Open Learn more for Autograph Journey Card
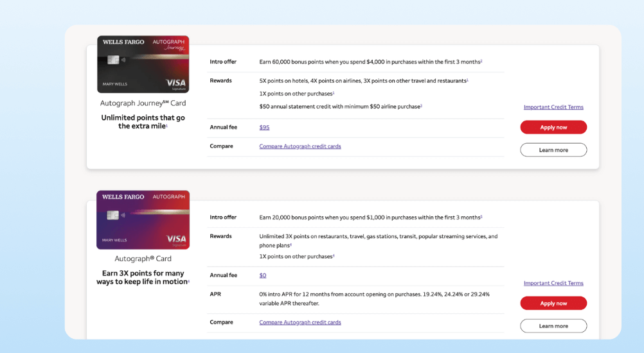 [x=553, y=150]
